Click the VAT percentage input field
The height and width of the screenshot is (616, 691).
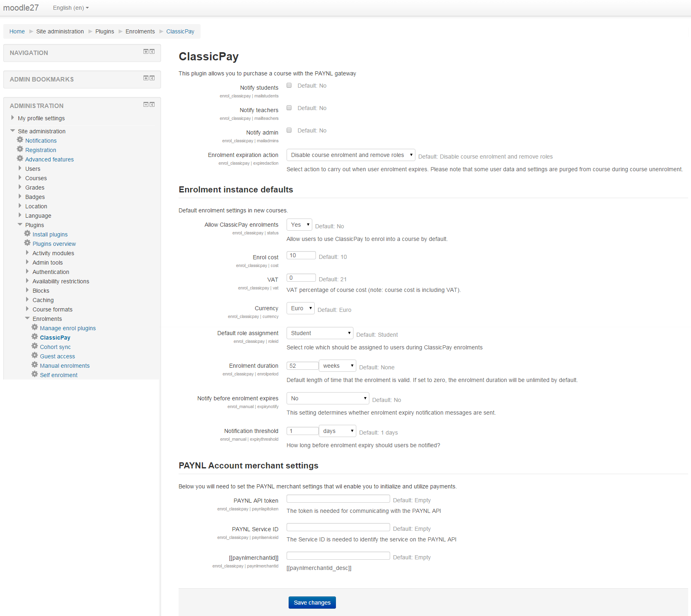[301, 278]
